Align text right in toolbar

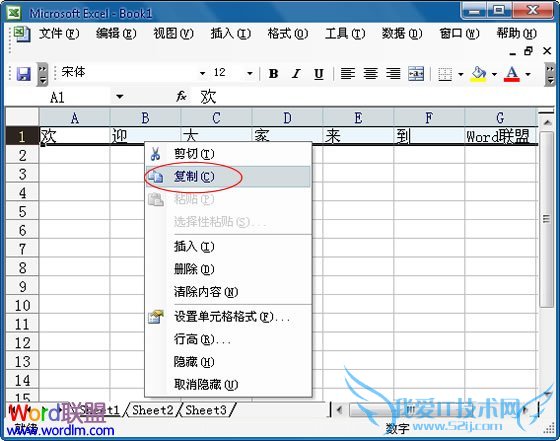(393, 74)
